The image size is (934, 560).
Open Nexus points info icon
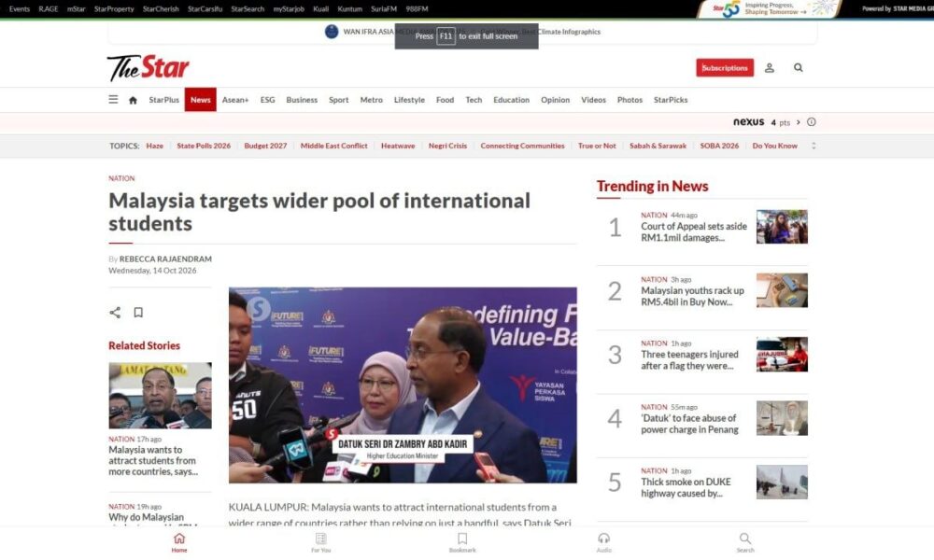click(812, 122)
